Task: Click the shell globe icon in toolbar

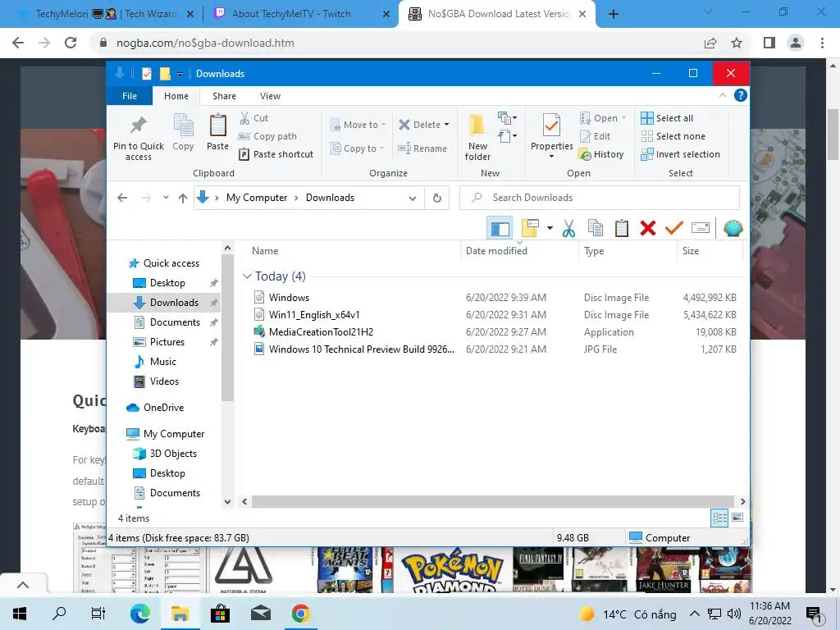Action: 733,228
